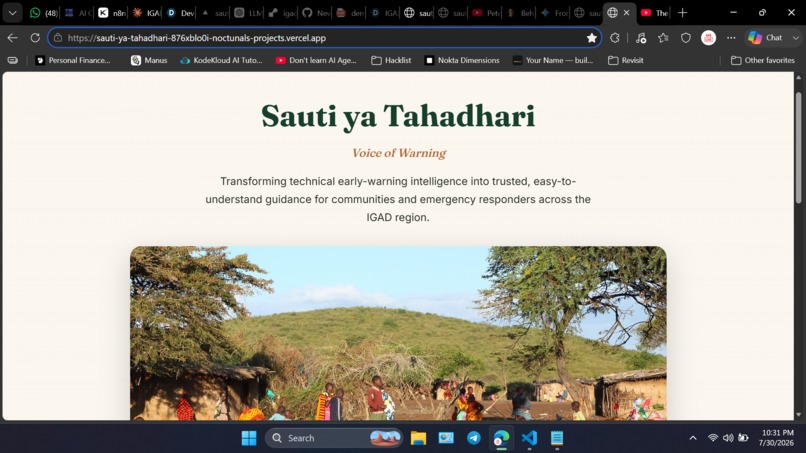Open the Wi-Fi network tray icon
The height and width of the screenshot is (453, 806).
point(712,438)
